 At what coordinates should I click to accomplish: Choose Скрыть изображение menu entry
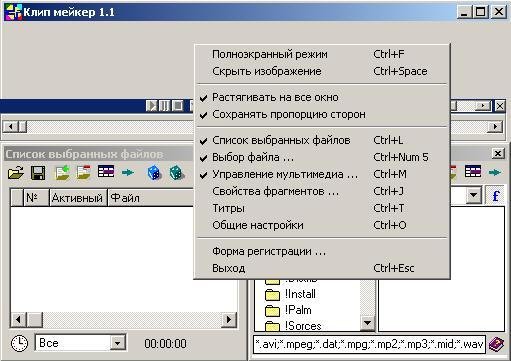322,71
